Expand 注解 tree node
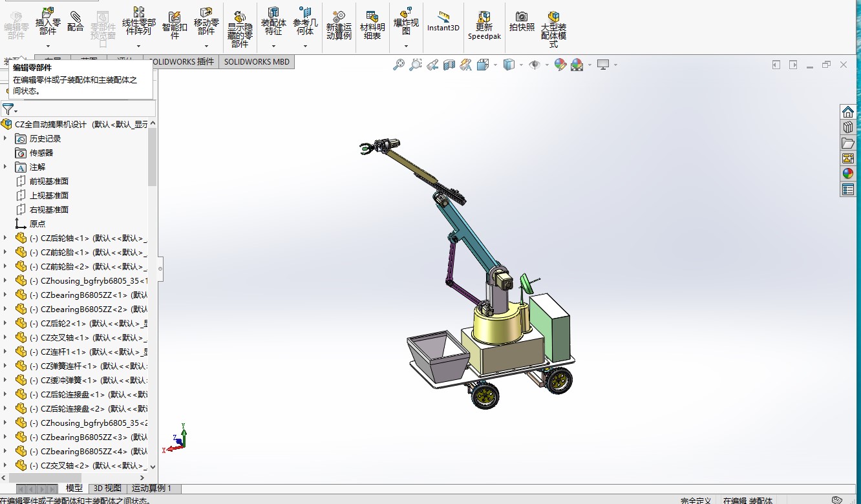This screenshot has height=504, width=861. pyautogui.click(x=6, y=167)
